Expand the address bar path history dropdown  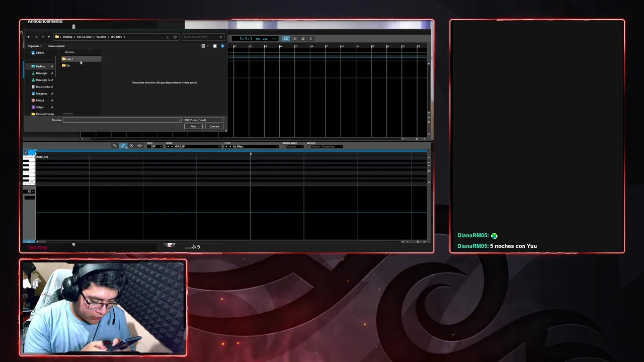tap(167, 37)
